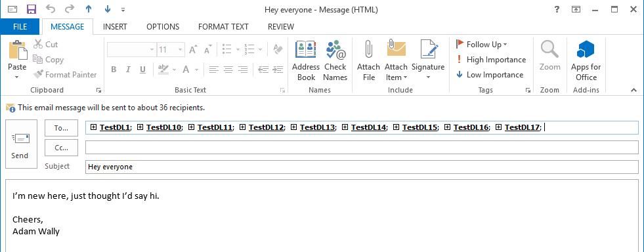Click the Subject field
The height and width of the screenshot is (252, 644).
point(362,167)
